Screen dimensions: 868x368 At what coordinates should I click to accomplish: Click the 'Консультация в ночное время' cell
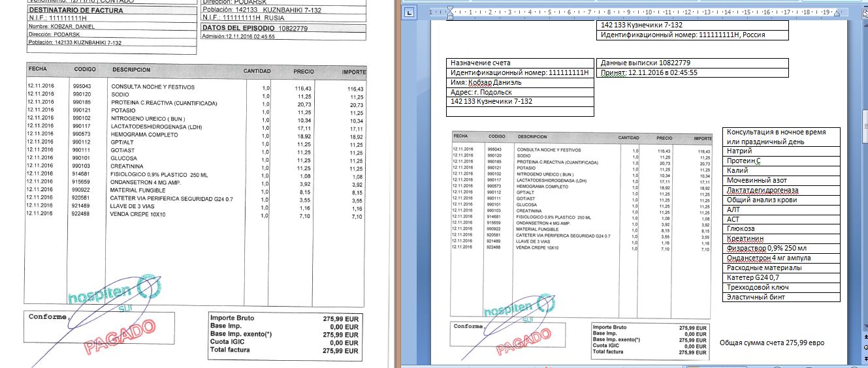pos(782,136)
